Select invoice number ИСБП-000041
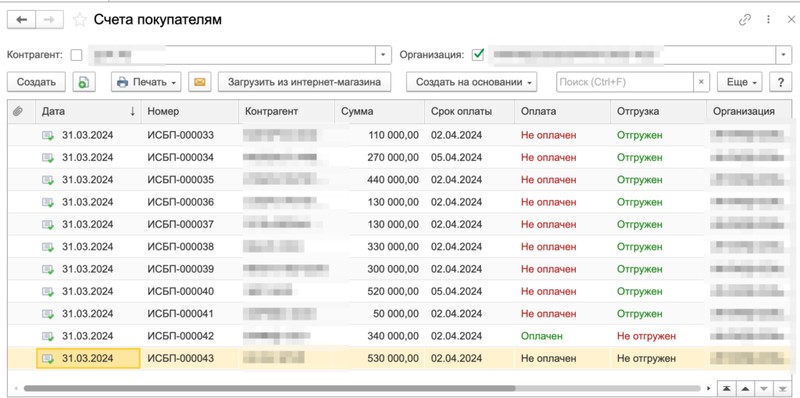The width and height of the screenshot is (800, 398). click(181, 314)
